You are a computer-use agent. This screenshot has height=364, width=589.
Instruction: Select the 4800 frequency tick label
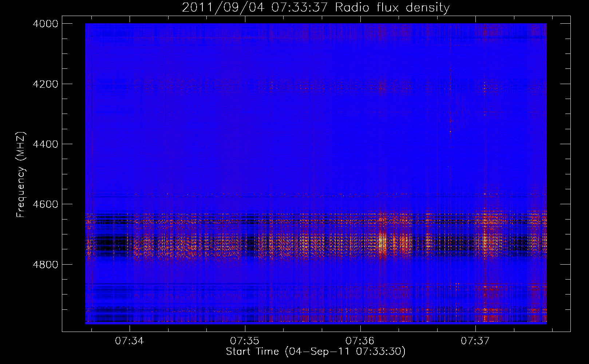46,265
